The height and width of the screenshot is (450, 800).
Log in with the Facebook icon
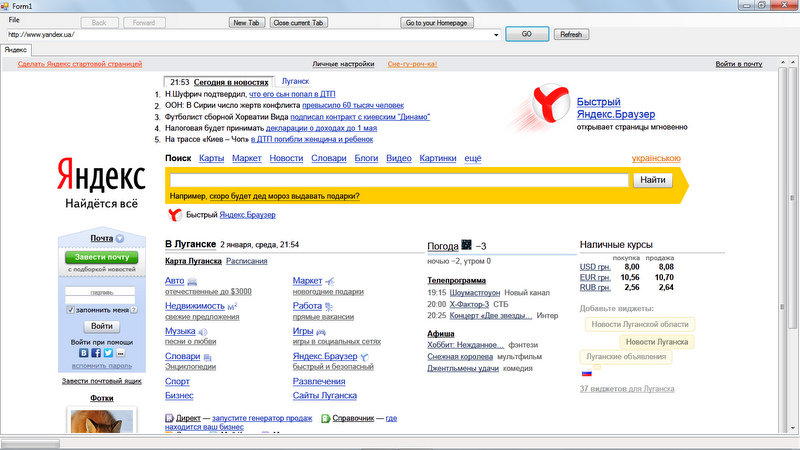[96, 353]
